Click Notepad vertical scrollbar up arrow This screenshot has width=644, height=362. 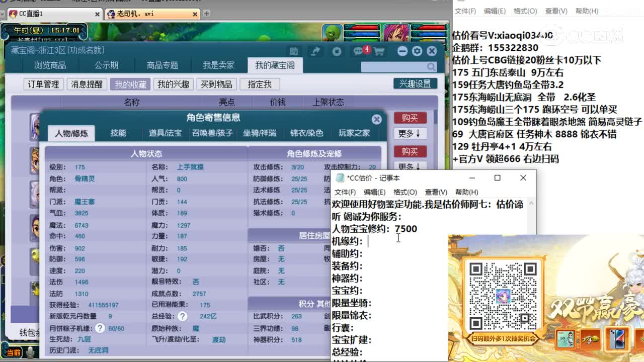pyautogui.click(x=531, y=204)
